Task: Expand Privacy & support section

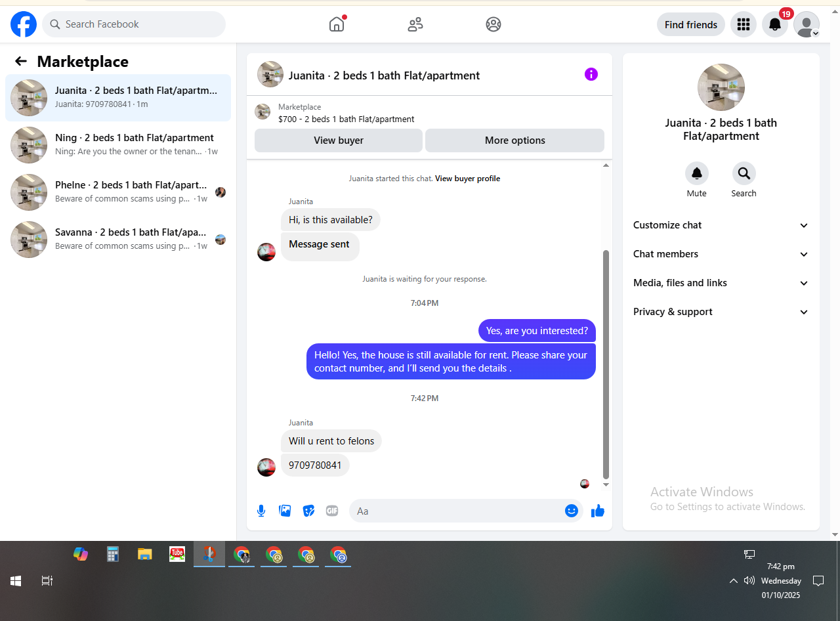Action: (721, 312)
